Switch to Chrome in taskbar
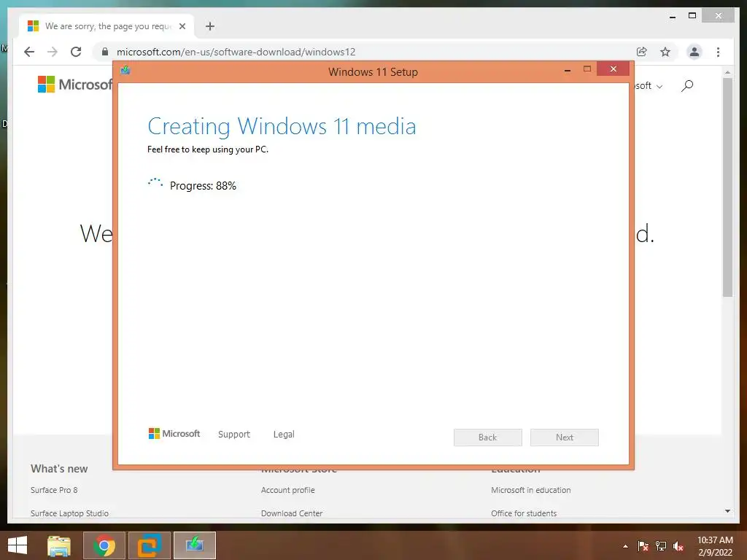This screenshot has width=747, height=560. pyautogui.click(x=104, y=545)
